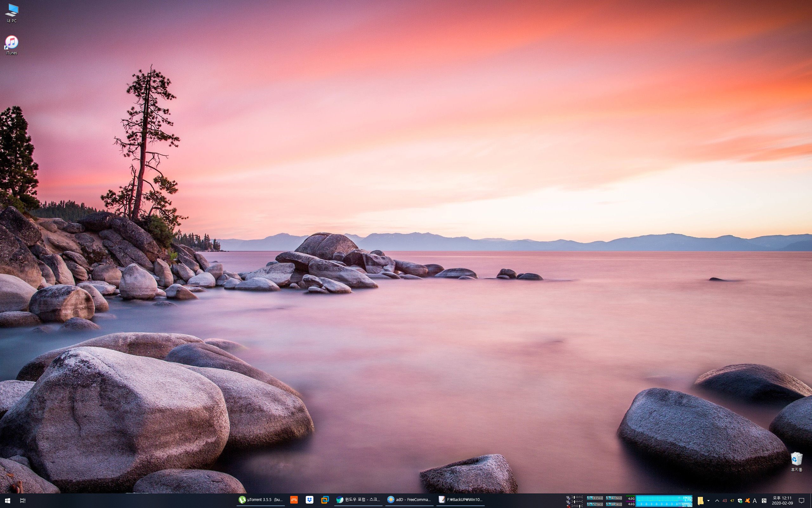
Task: Open Task View on the taskbar
Action: [x=23, y=501]
